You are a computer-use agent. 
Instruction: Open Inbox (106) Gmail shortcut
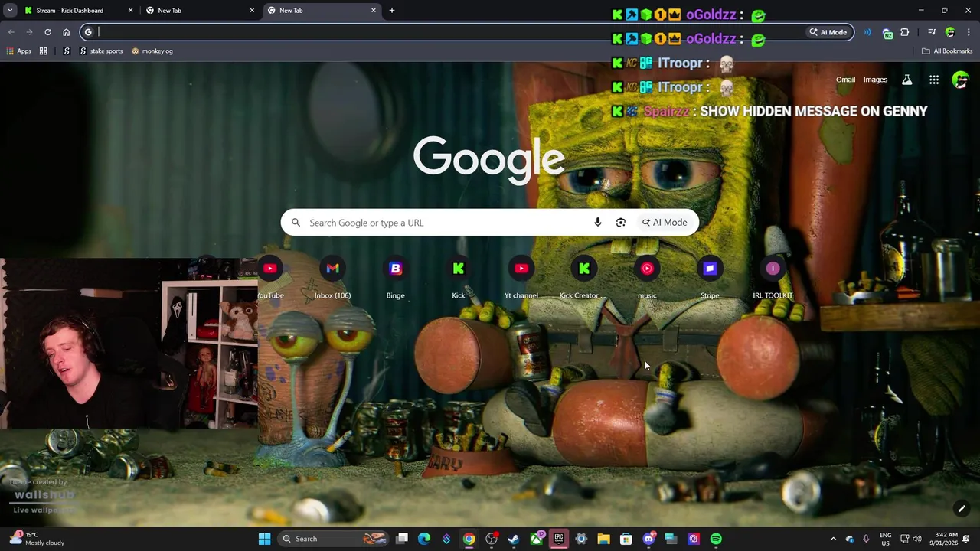pos(332,279)
